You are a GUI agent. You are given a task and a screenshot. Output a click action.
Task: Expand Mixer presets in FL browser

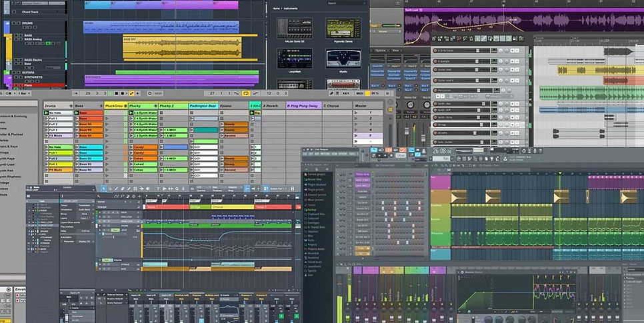[315, 200]
